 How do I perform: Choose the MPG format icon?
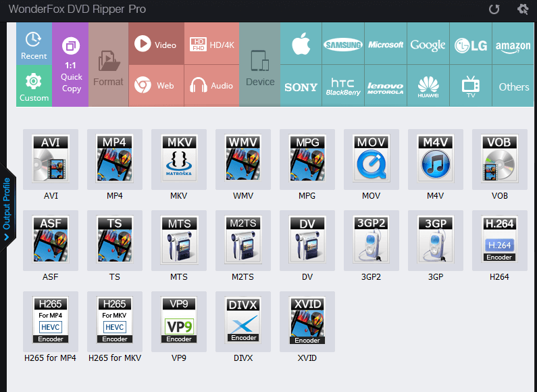tap(307, 160)
